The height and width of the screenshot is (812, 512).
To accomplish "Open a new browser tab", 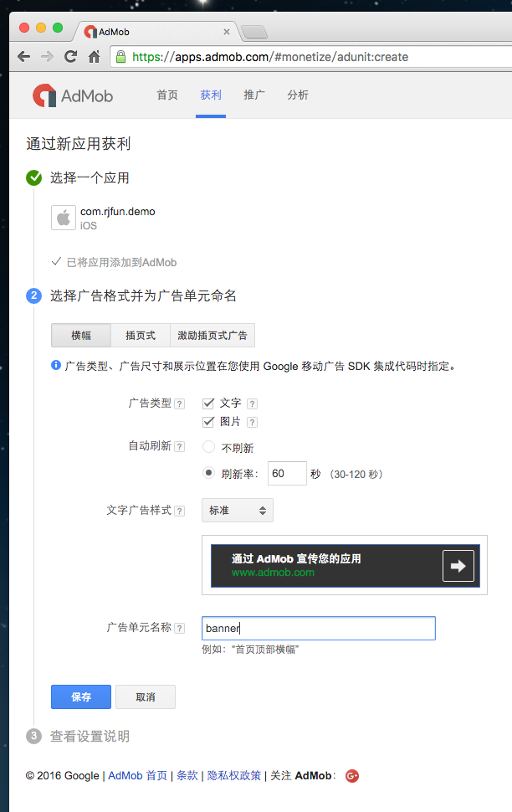I will tap(254, 32).
